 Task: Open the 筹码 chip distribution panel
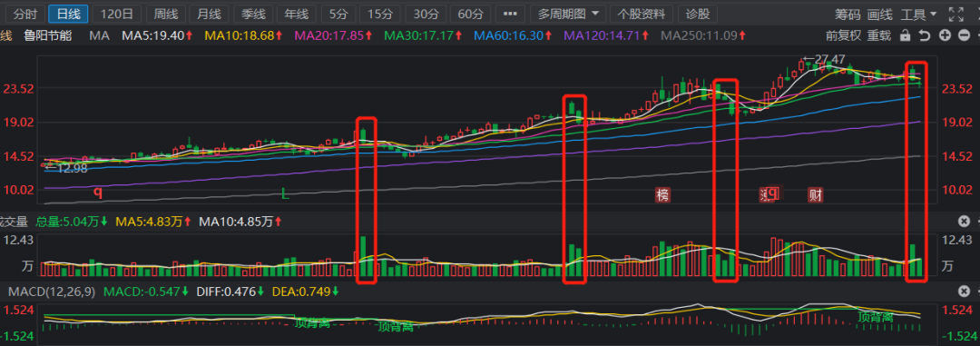(x=848, y=14)
